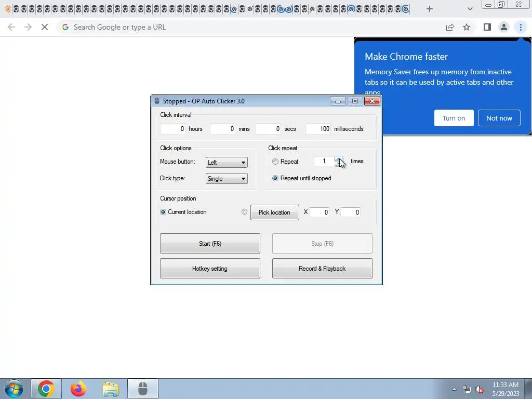Click the Chrome forward arrow

28,27
